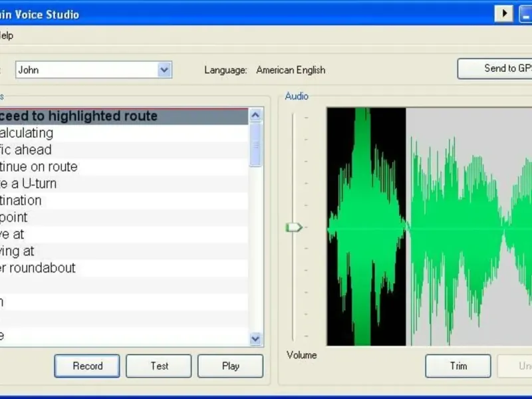Select the 'proceed to highlighted route' phrase
The width and height of the screenshot is (532, 399).
[x=124, y=116]
